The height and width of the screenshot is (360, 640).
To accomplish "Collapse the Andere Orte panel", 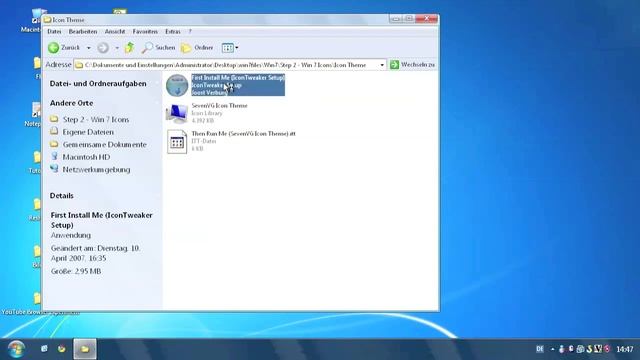I will [x=71, y=103].
